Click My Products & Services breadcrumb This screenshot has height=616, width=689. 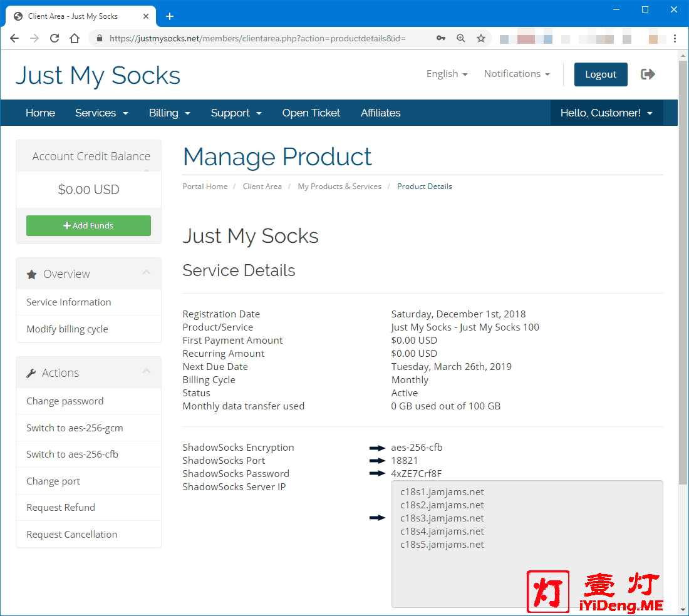pos(339,186)
